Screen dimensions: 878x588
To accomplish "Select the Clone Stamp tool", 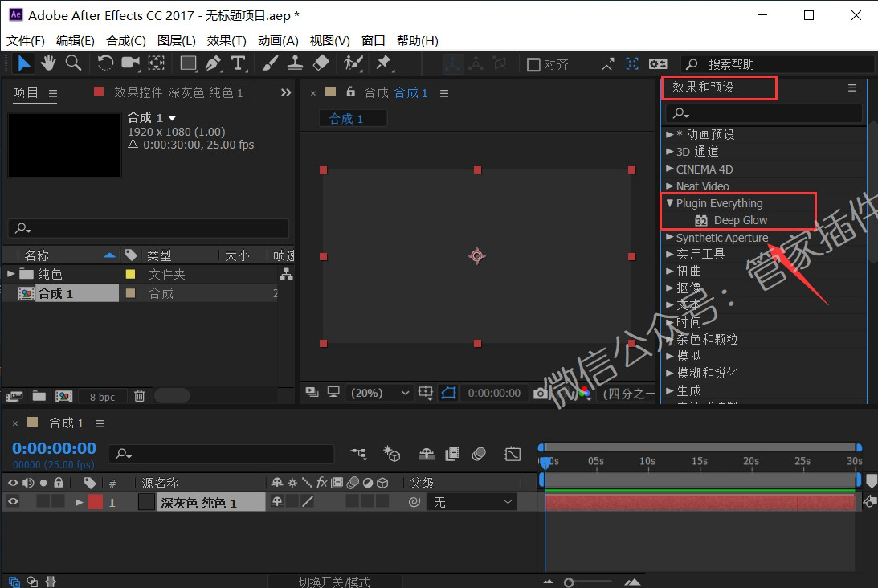I will [x=295, y=63].
